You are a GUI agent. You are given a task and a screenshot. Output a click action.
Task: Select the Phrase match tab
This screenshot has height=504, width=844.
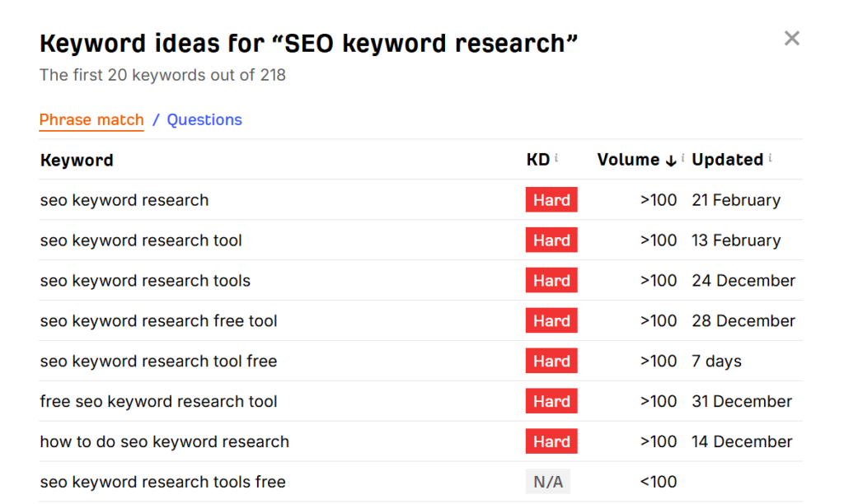pos(91,120)
